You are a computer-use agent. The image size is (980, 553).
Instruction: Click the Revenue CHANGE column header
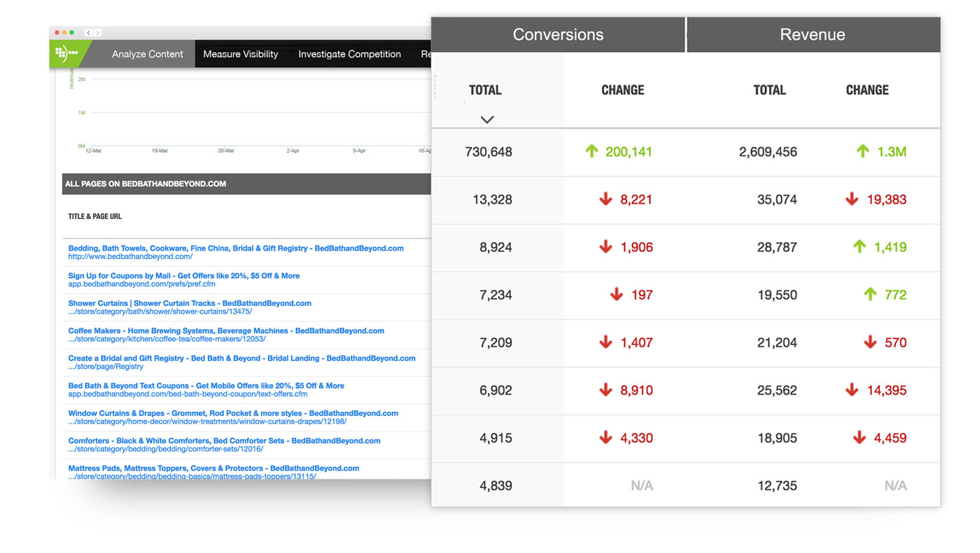click(x=867, y=90)
